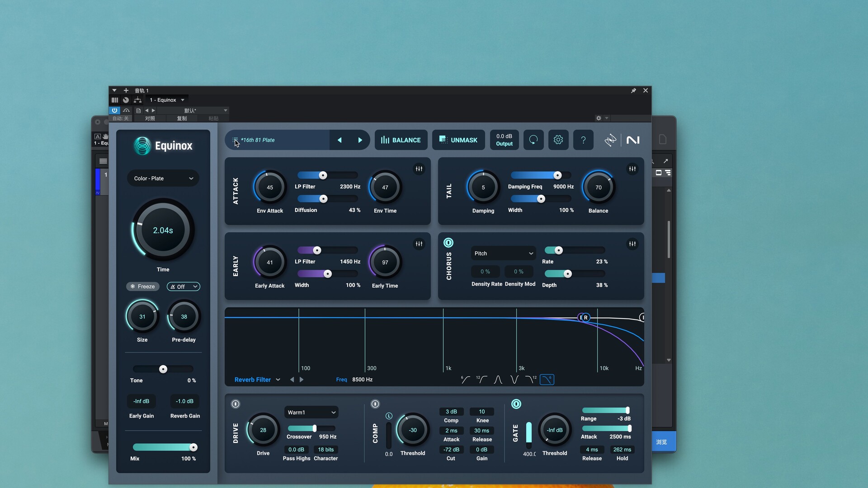The height and width of the screenshot is (488, 868).
Task: Open the 默认* host preset dropdown
Action: pos(193,110)
